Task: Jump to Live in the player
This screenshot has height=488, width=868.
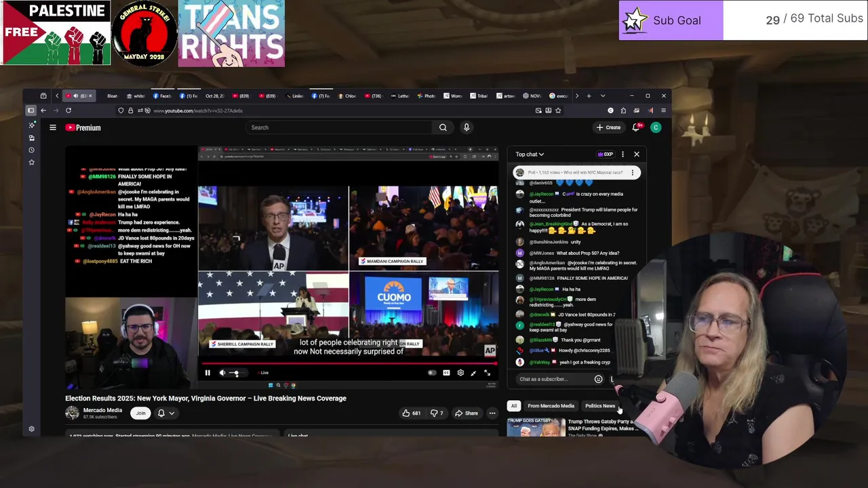Action: pos(264,373)
